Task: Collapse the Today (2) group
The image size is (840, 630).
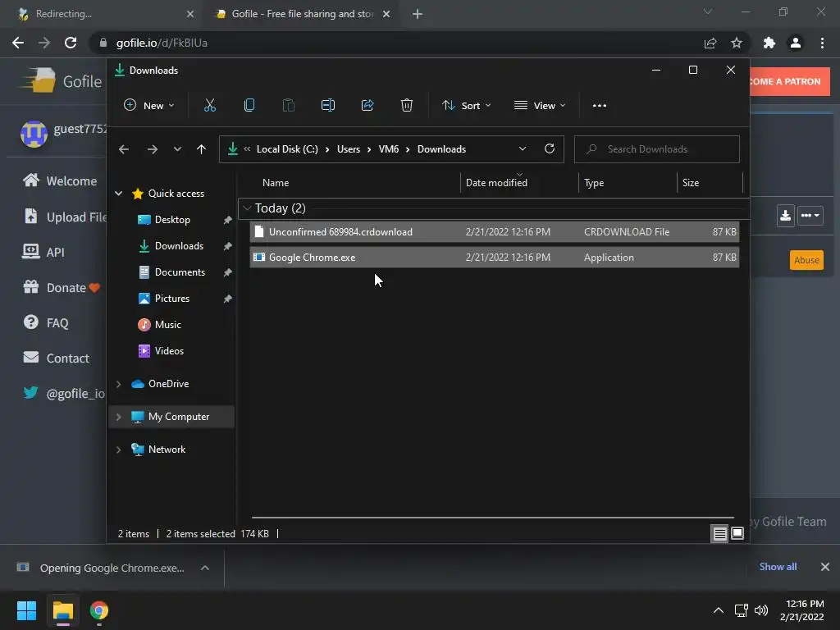Action: coord(247,208)
